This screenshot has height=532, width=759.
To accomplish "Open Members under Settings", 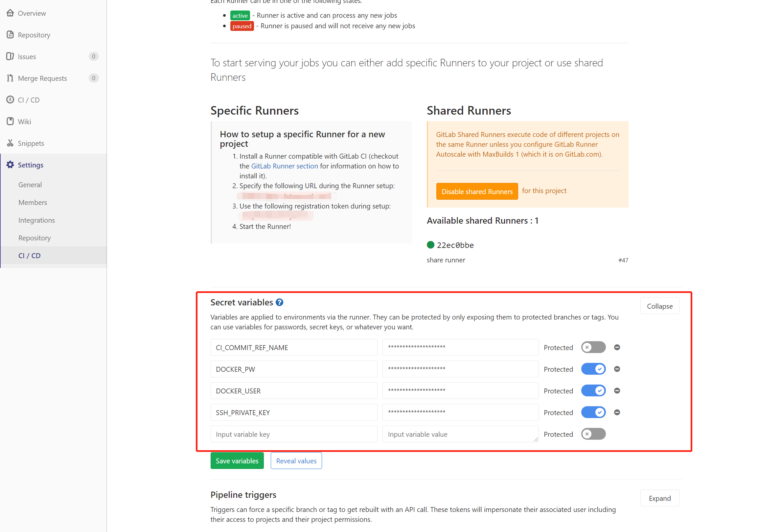I will pos(33,203).
